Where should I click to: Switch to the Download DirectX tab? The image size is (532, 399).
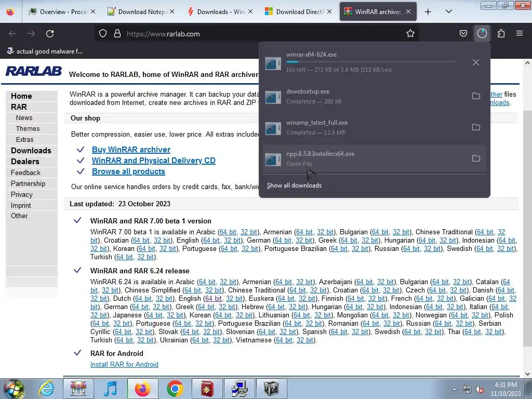pyautogui.click(x=299, y=11)
